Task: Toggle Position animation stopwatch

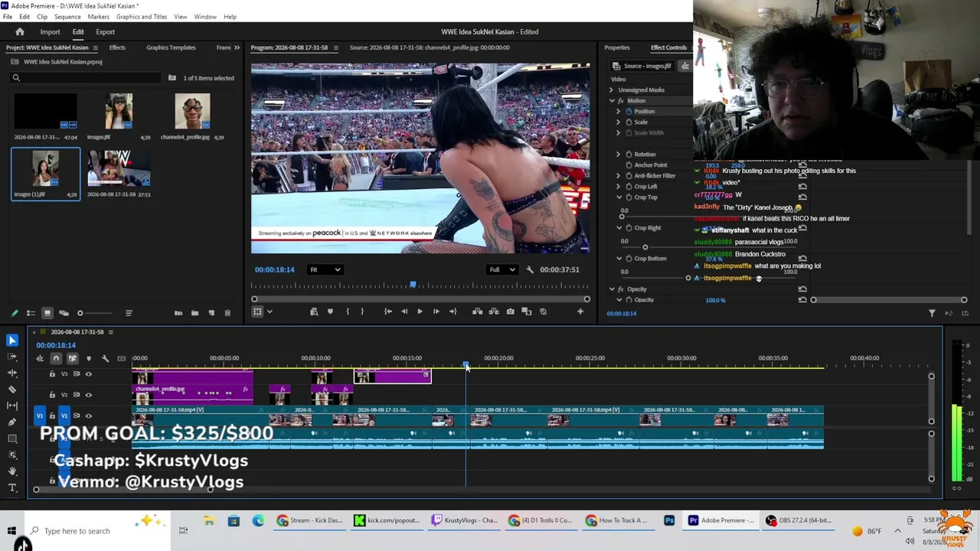Action: pyautogui.click(x=629, y=112)
